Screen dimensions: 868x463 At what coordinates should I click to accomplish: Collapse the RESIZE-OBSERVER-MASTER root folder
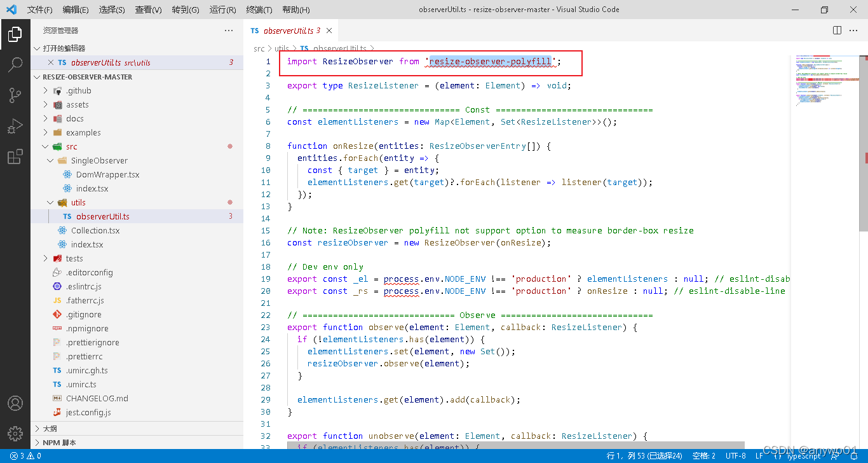click(x=137, y=76)
